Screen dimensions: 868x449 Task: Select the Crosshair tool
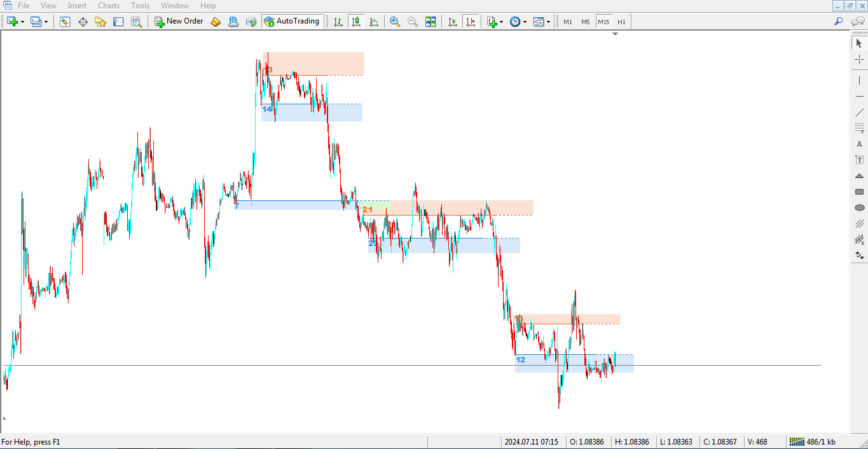860,60
